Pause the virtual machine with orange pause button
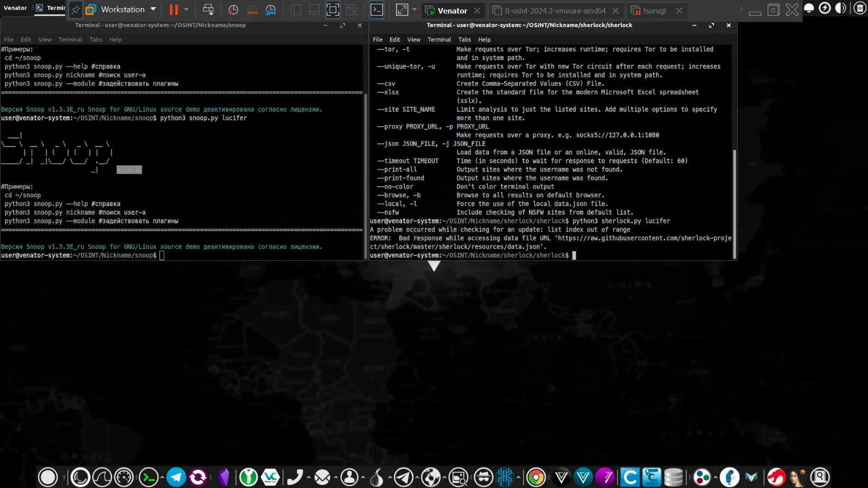868x488 pixels. pyautogui.click(x=174, y=10)
